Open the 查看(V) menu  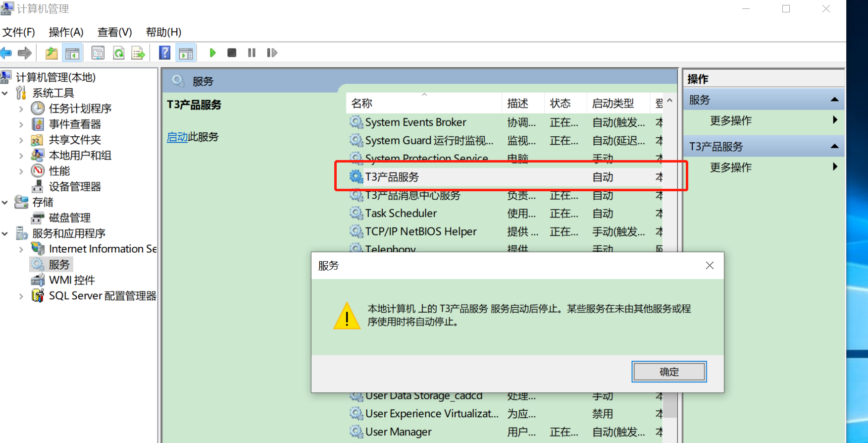pyautogui.click(x=114, y=32)
